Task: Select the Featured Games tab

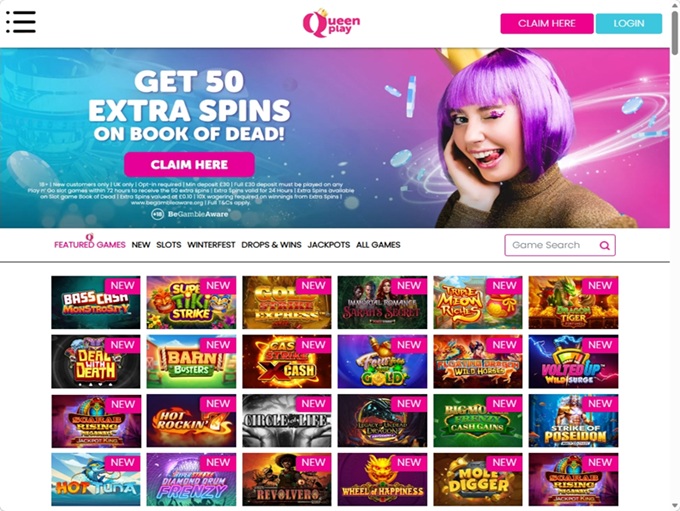Action: coord(90,245)
